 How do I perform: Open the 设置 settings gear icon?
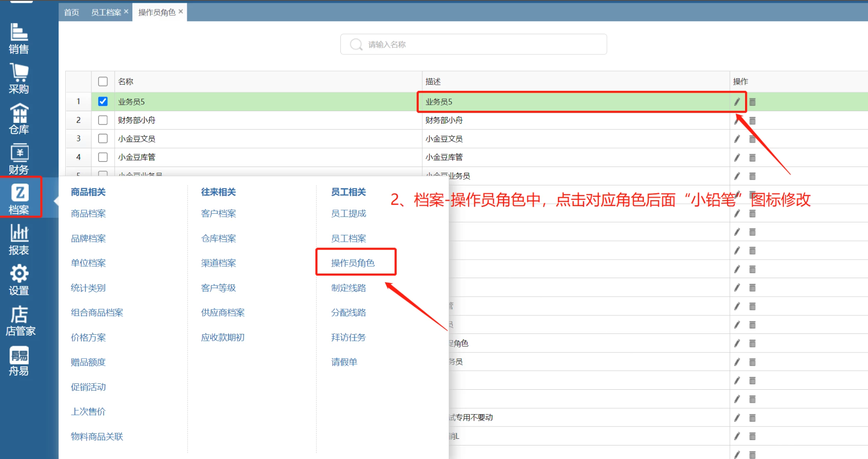coord(19,279)
